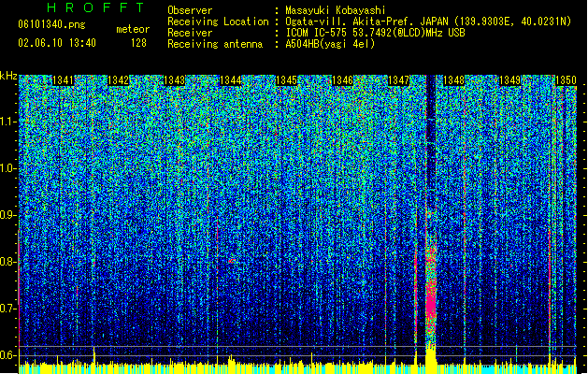Click the 1348 time marker
This screenshot has height=374, width=588.
[453, 80]
